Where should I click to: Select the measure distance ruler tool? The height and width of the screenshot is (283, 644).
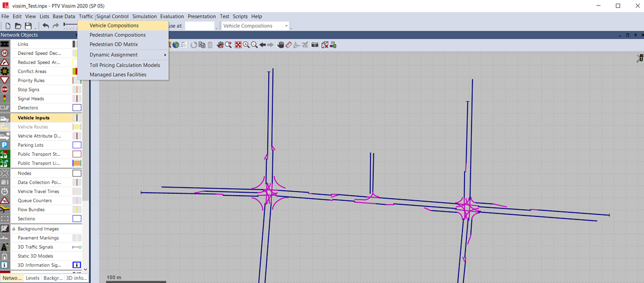288,45
